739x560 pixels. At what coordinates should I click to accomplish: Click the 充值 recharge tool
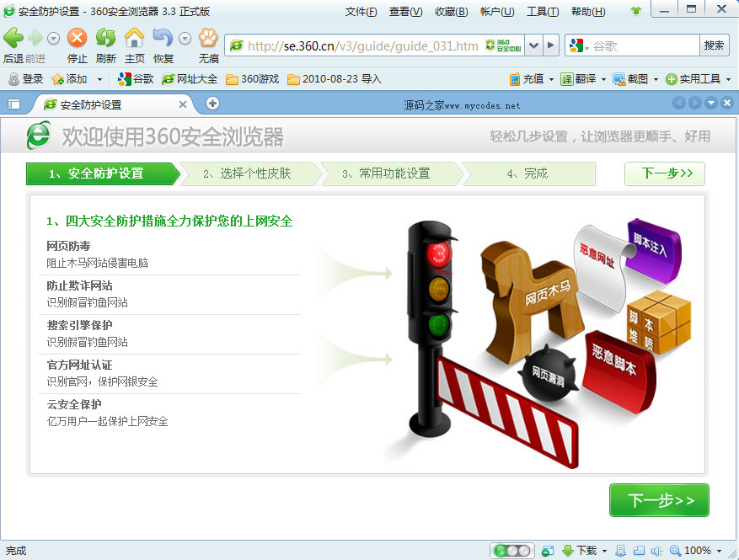527,78
